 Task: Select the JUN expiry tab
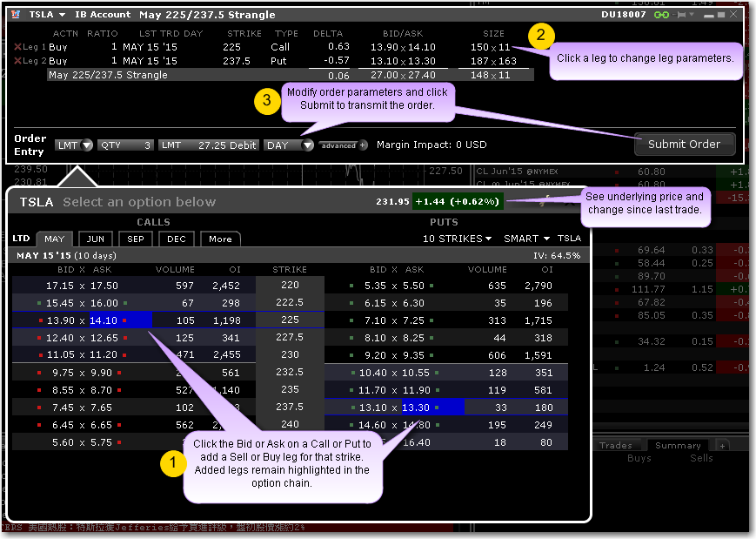coord(96,239)
